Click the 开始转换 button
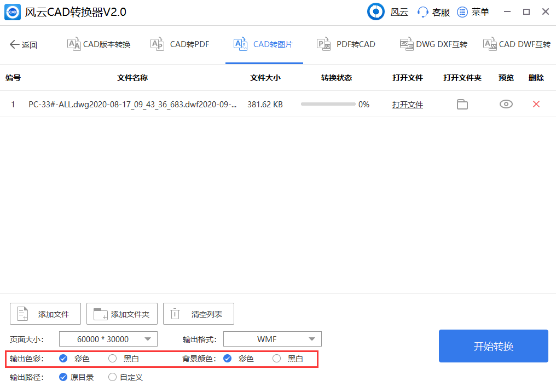 point(493,345)
